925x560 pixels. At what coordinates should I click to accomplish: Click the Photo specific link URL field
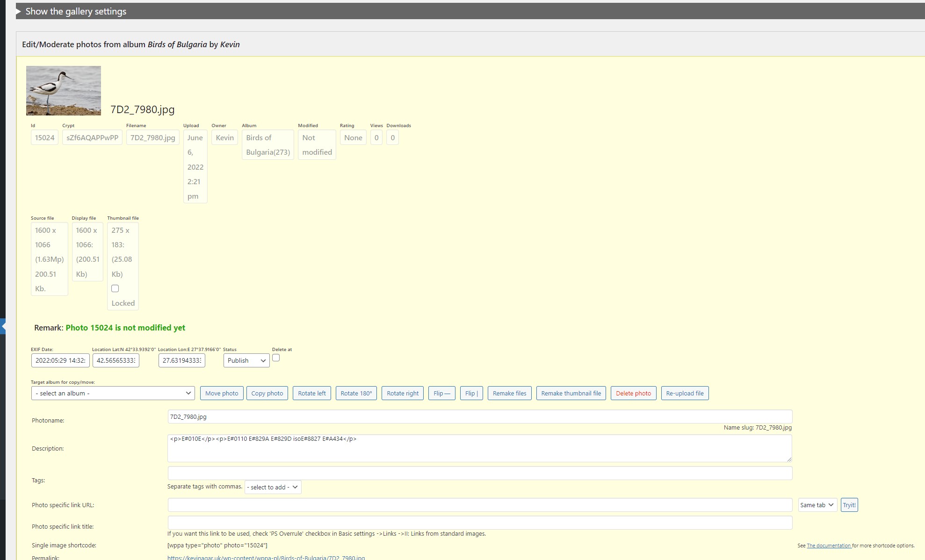pyautogui.click(x=480, y=505)
